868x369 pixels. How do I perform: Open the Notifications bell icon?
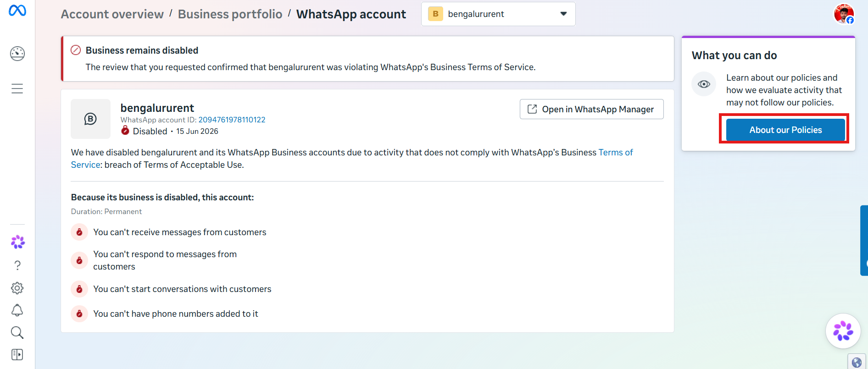point(17,310)
